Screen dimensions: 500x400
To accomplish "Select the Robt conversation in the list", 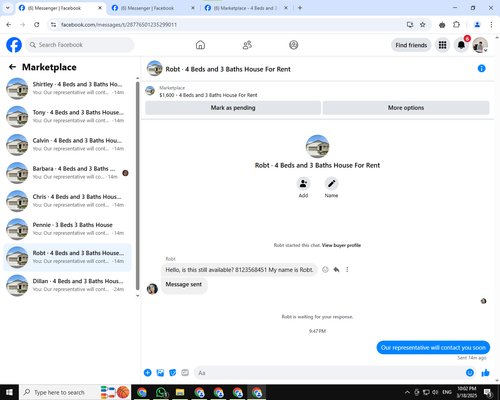I will click(x=67, y=257).
